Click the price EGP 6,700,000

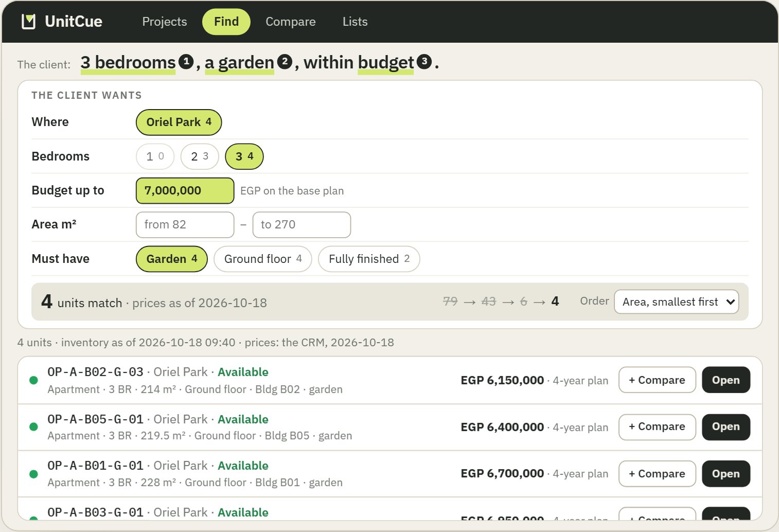[x=502, y=473]
